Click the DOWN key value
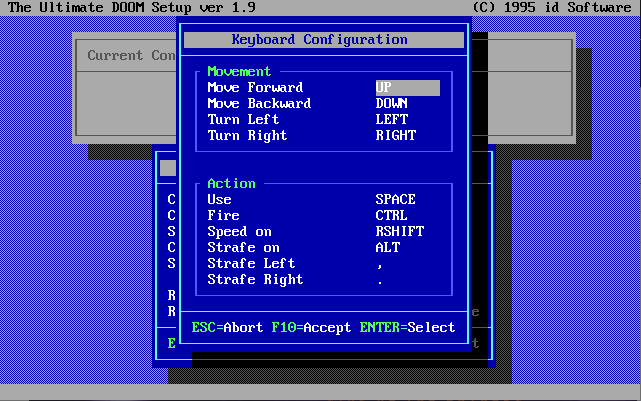 pyautogui.click(x=392, y=104)
